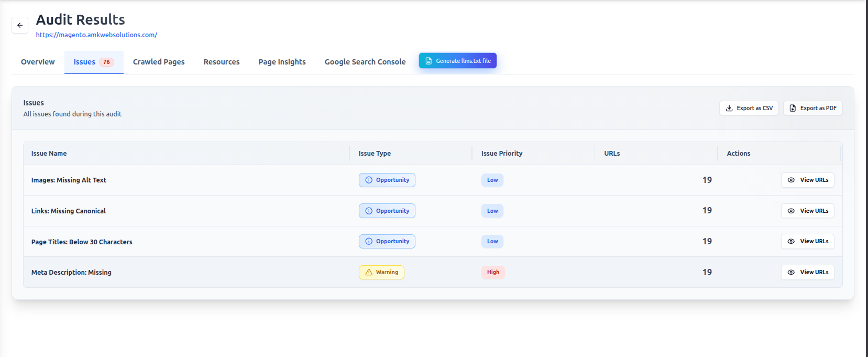
Task: Select the Issues tab
Action: 94,62
